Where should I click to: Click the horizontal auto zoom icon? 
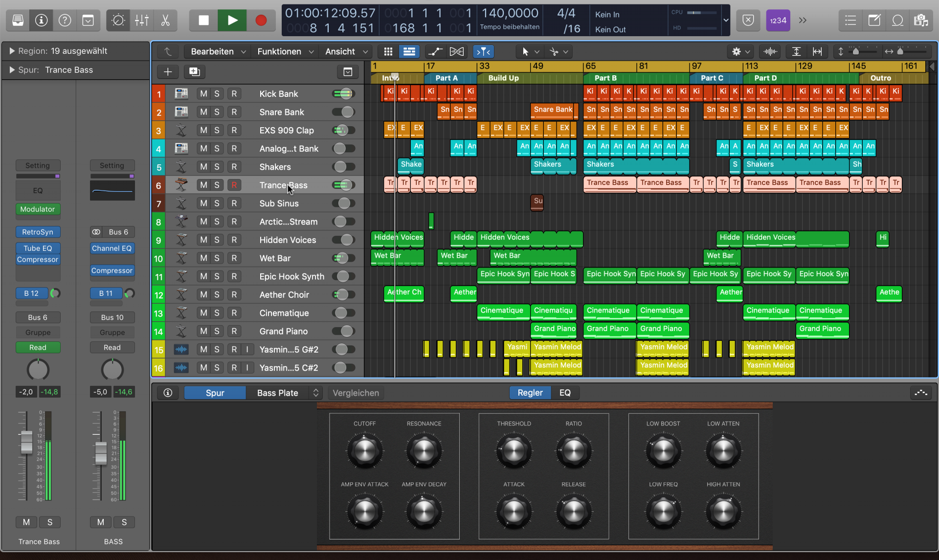pos(817,51)
